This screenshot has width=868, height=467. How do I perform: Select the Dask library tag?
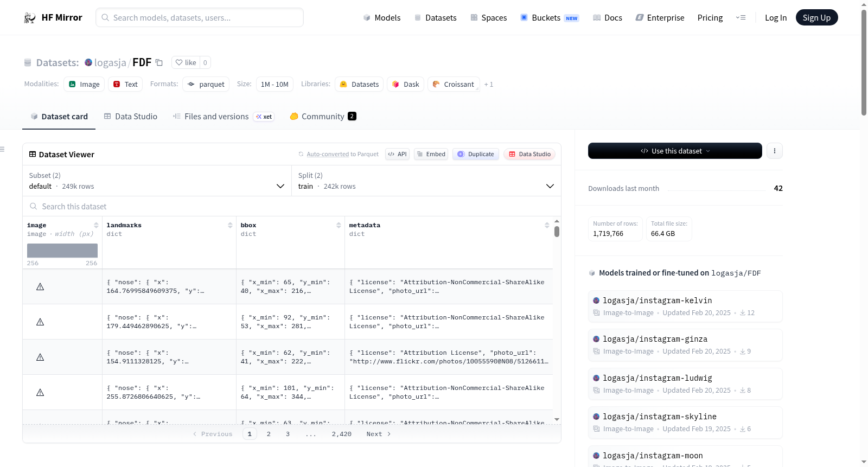(406, 84)
